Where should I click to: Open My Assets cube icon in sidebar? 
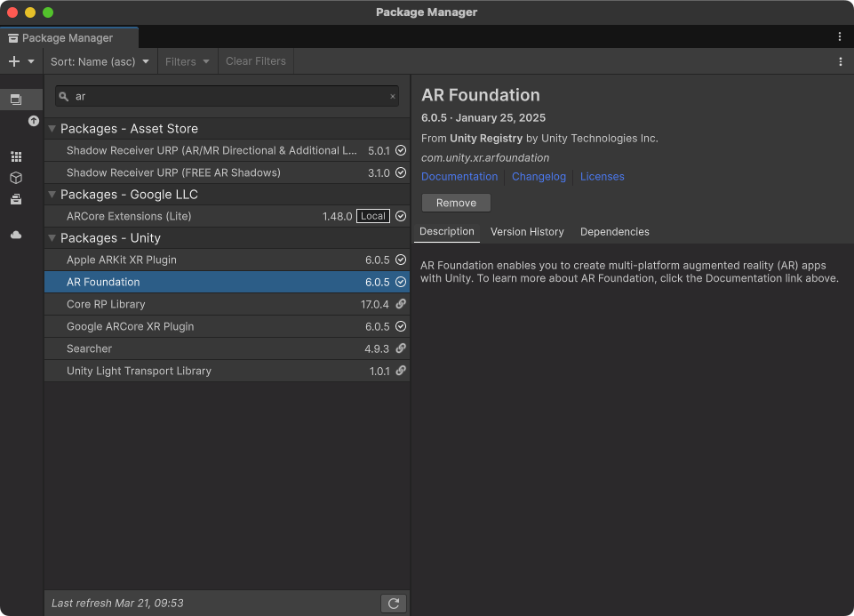tap(16, 178)
